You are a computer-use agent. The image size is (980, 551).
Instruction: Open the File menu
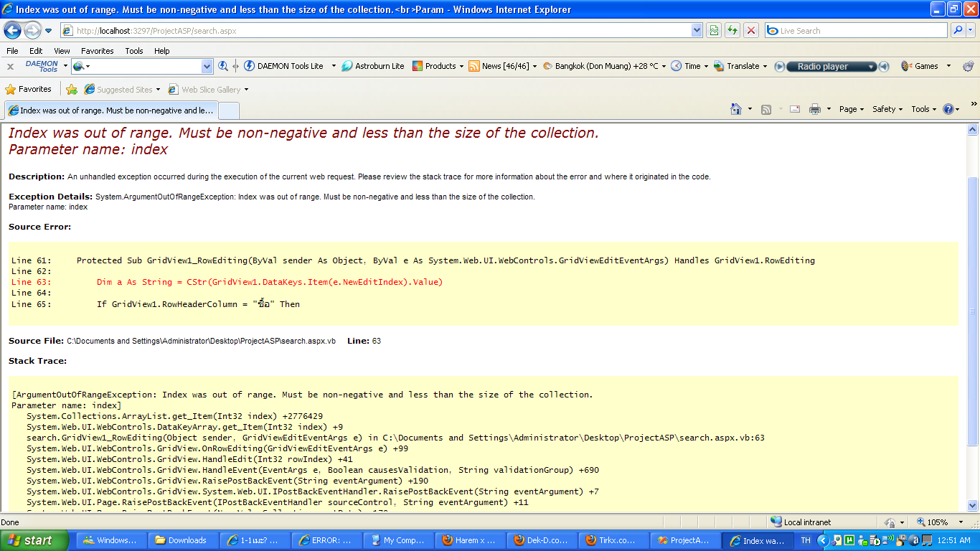(12, 51)
